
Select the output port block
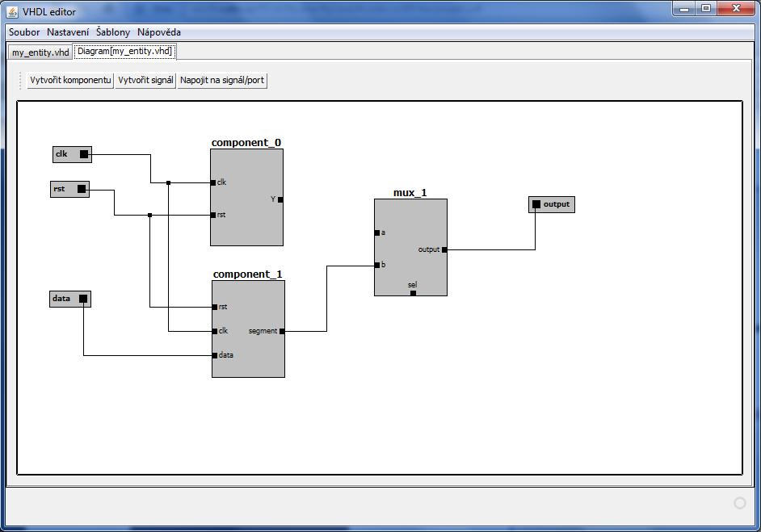(x=551, y=204)
